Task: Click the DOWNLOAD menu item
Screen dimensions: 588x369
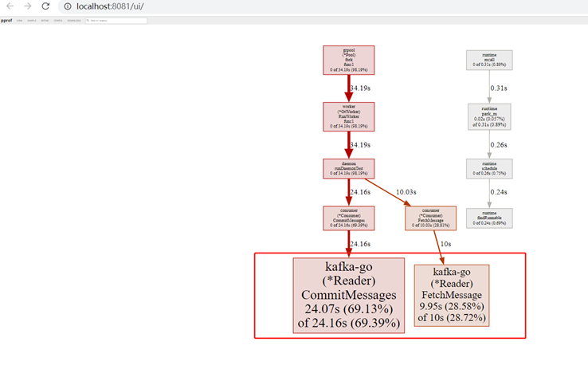Action: tap(74, 20)
